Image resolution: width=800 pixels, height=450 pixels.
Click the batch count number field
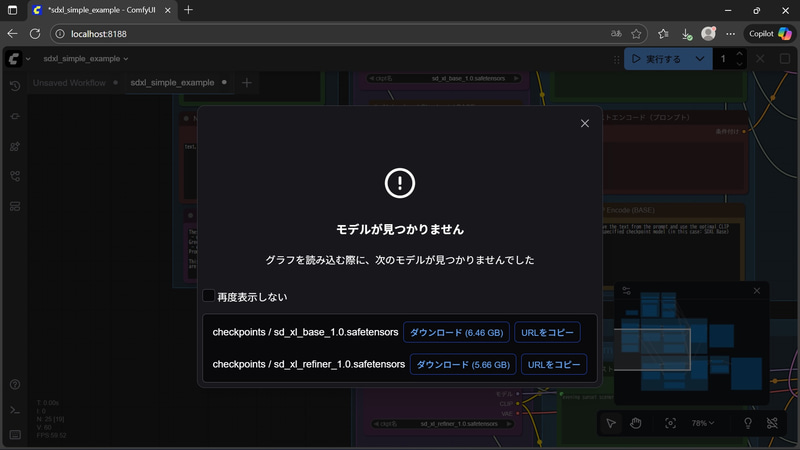(x=723, y=59)
